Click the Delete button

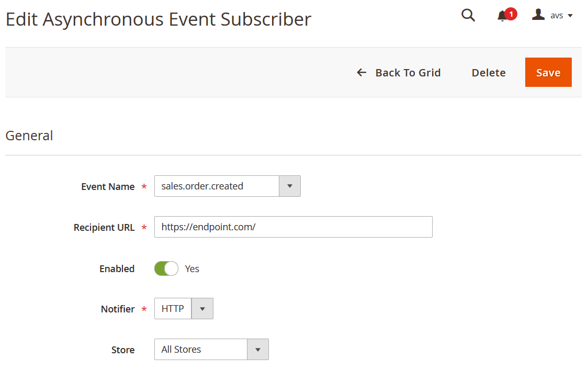pyautogui.click(x=489, y=72)
